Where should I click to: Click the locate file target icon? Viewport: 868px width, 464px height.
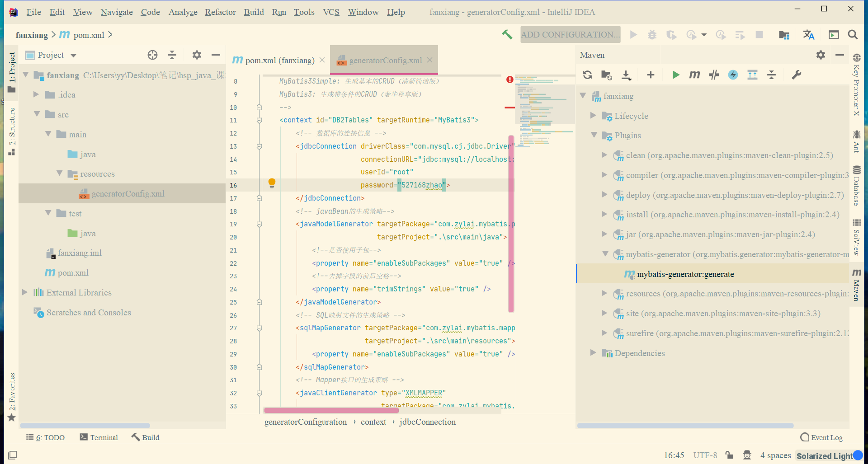152,55
